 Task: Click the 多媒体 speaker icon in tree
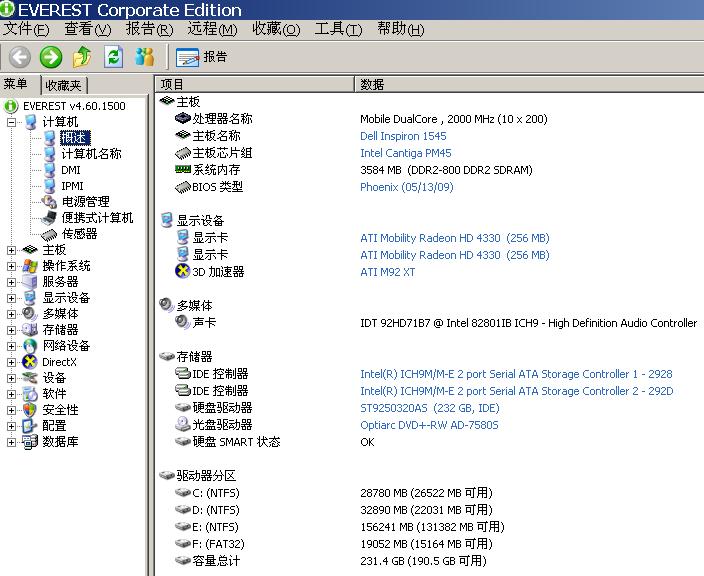coord(30,314)
